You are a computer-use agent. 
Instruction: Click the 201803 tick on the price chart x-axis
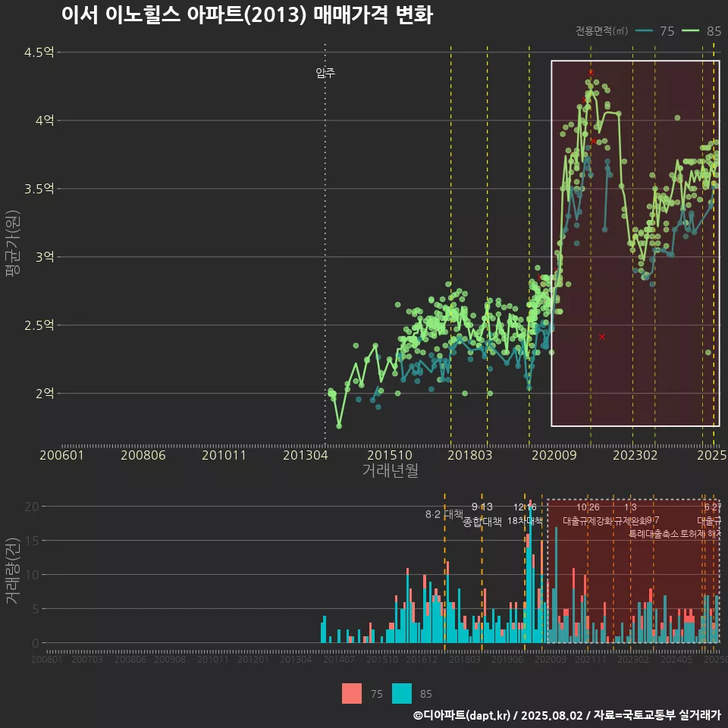click(469, 455)
